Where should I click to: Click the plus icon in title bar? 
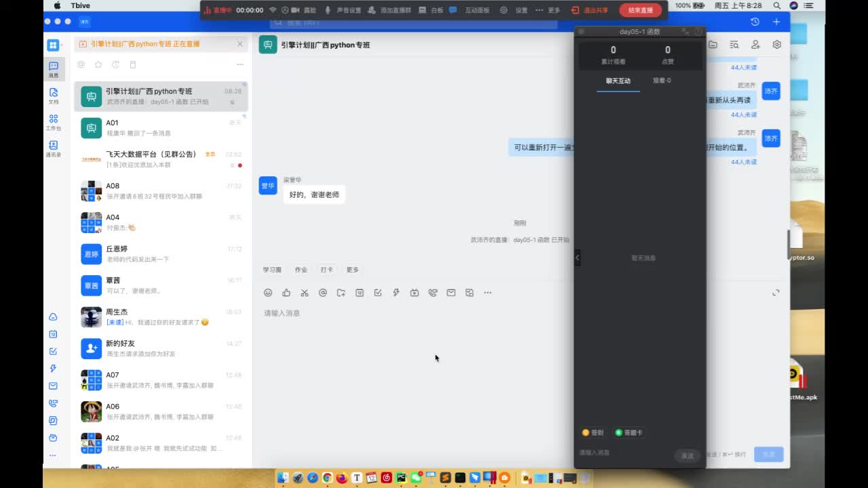pos(776,22)
